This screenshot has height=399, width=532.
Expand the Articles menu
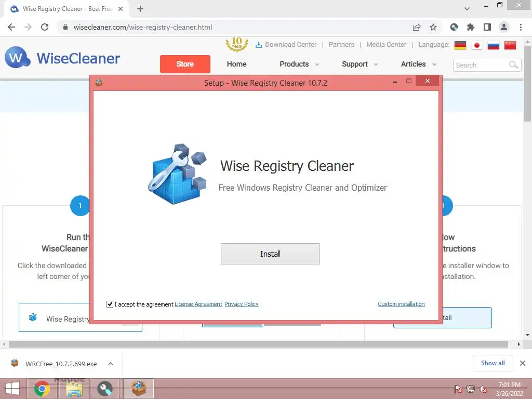418,64
